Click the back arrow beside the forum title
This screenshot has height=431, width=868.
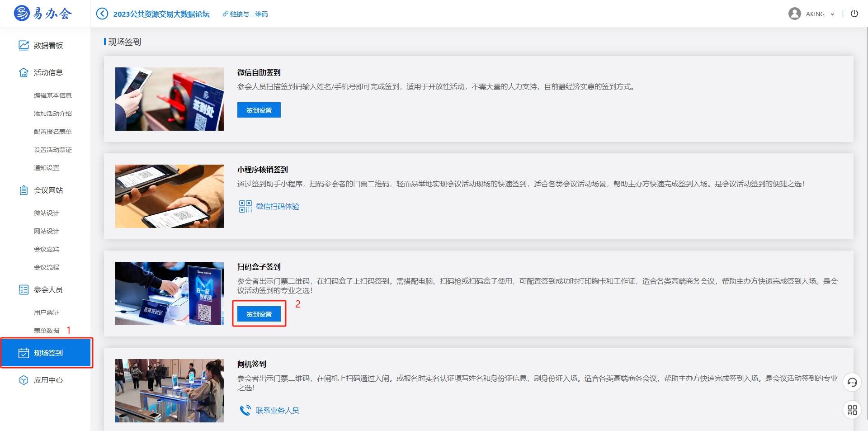coord(101,14)
